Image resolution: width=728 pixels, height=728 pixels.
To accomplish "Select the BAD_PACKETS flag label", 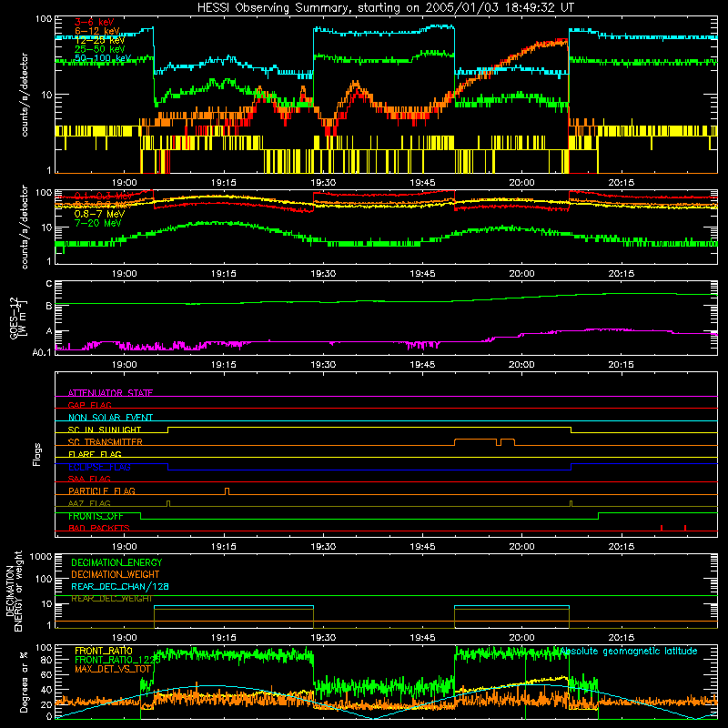I will [x=99, y=528].
